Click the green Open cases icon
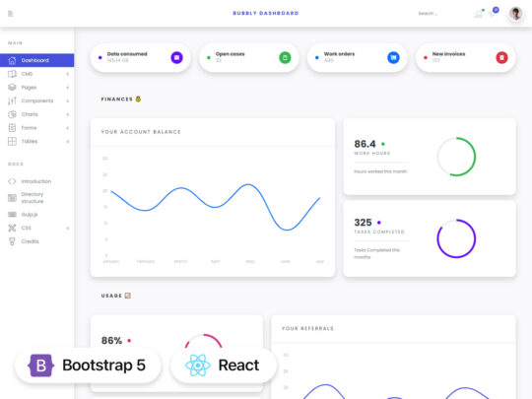This screenshot has width=532, height=399. click(x=285, y=58)
